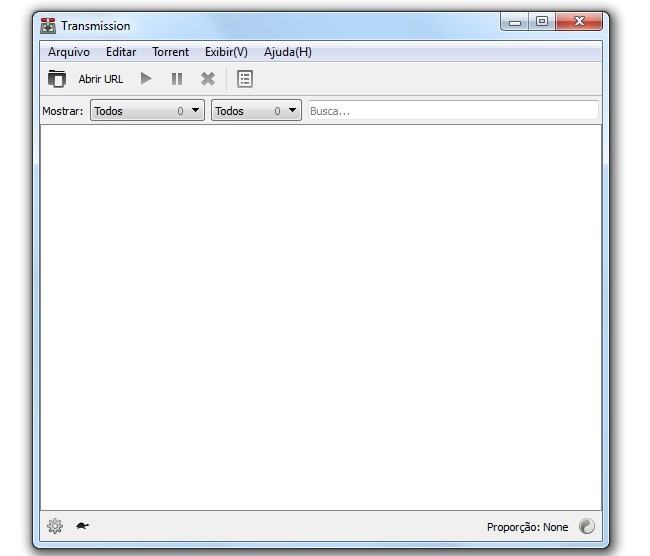Open the Editar menu

tap(121, 52)
